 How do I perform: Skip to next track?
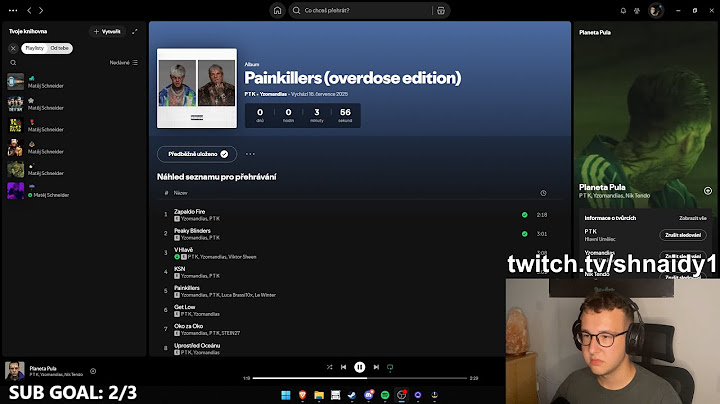pos(376,367)
